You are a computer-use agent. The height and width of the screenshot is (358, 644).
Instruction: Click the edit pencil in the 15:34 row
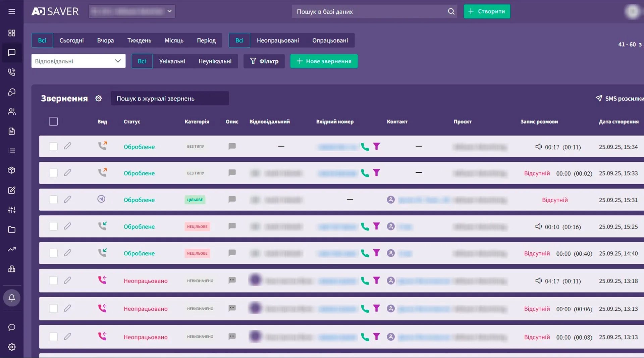pos(67,146)
